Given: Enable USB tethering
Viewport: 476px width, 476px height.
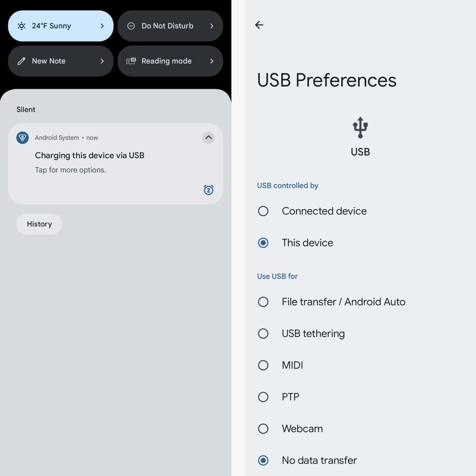Looking at the screenshot, I should point(263,333).
